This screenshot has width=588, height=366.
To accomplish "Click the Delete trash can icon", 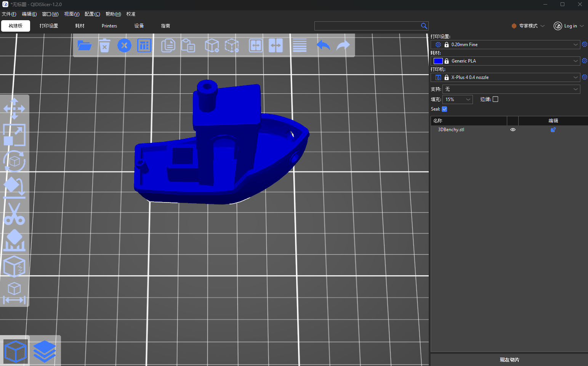I will (104, 46).
